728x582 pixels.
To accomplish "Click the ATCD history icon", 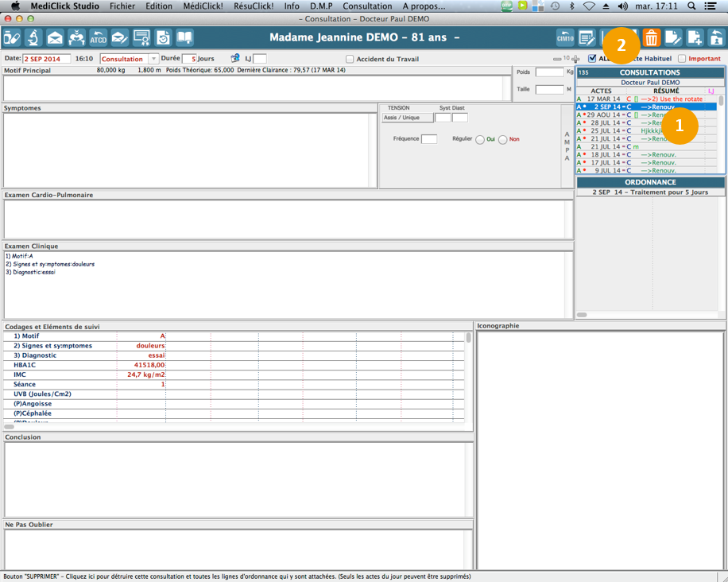I will point(98,38).
